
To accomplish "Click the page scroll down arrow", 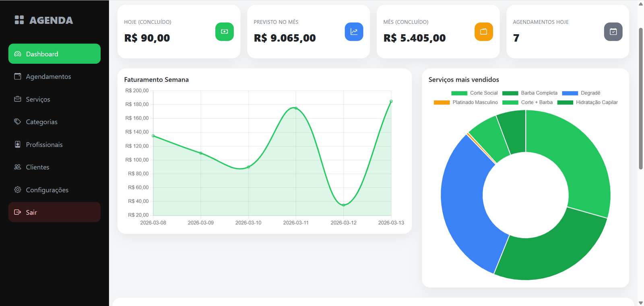I will [640, 302].
